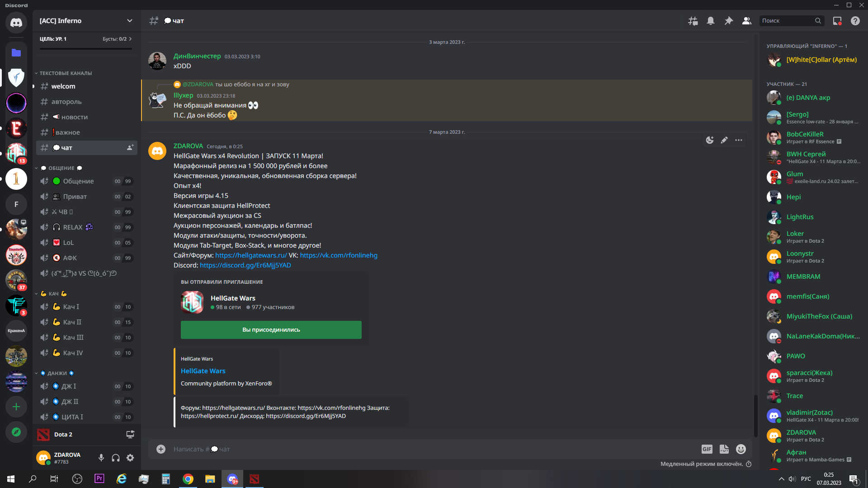Open the F server icon in sidebar
The width and height of the screenshot is (868, 488).
[x=16, y=204]
